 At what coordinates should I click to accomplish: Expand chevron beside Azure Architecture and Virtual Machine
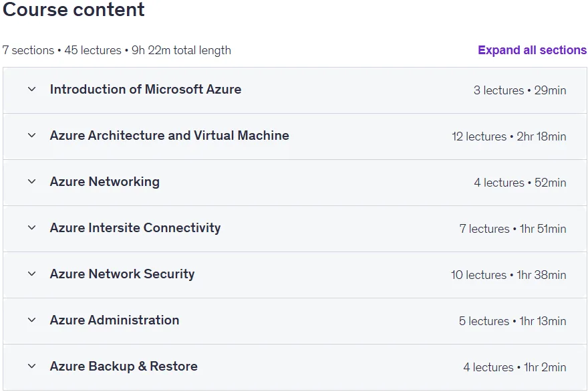pyautogui.click(x=32, y=136)
